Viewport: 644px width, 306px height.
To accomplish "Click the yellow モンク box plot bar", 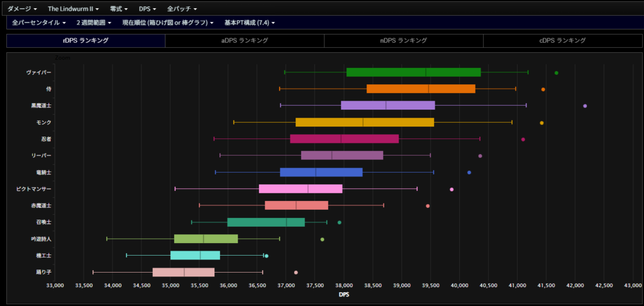I will tap(365, 122).
